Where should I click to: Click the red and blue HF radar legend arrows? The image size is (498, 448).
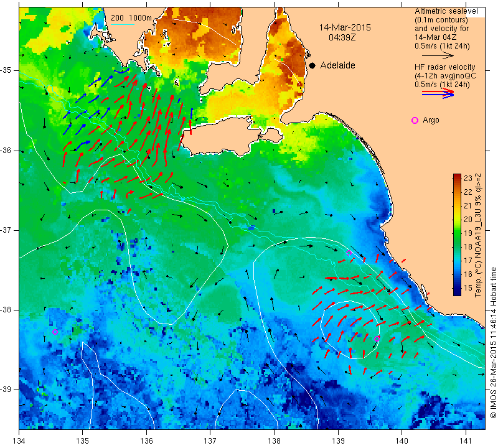[x=438, y=93]
